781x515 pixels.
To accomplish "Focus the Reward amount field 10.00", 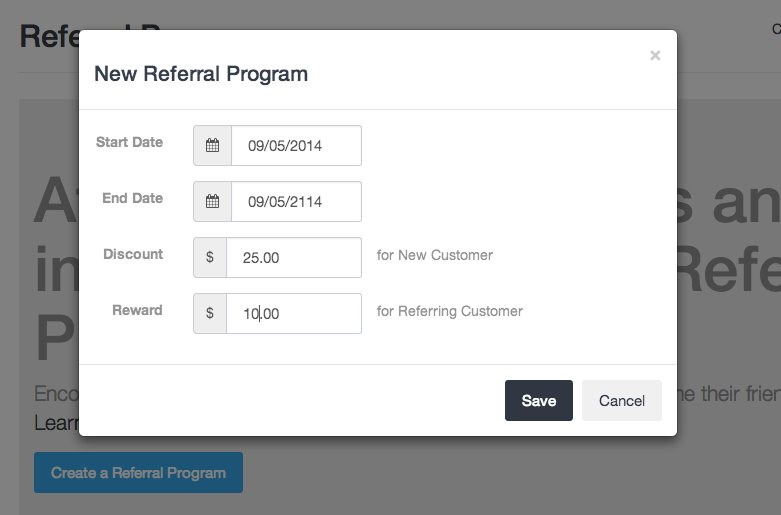I will [294, 313].
